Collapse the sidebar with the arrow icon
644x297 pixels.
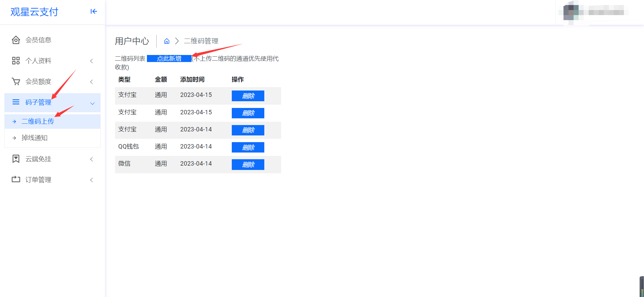[94, 12]
